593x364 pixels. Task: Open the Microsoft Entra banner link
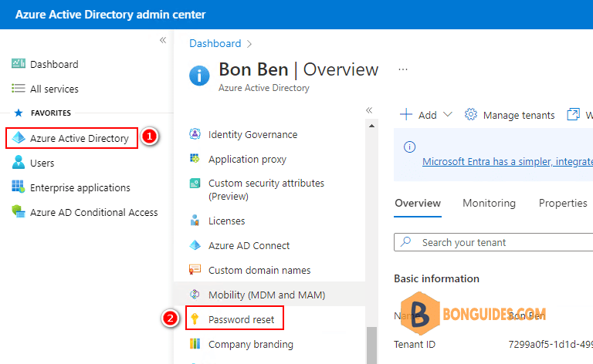click(x=507, y=162)
